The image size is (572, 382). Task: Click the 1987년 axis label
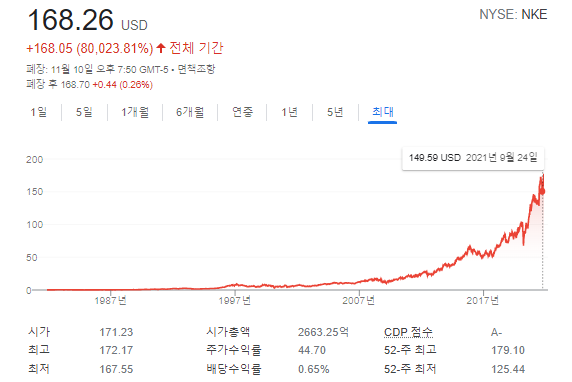click(x=111, y=301)
